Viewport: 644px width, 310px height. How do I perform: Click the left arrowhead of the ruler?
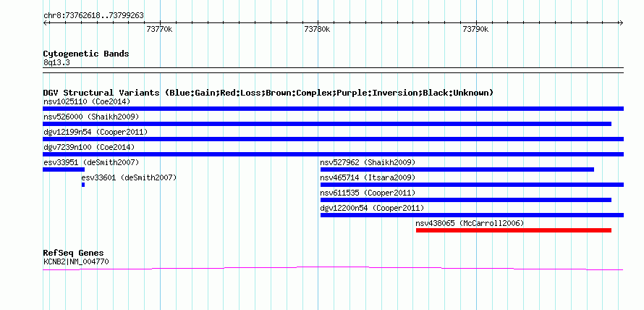[x=45, y=22]
